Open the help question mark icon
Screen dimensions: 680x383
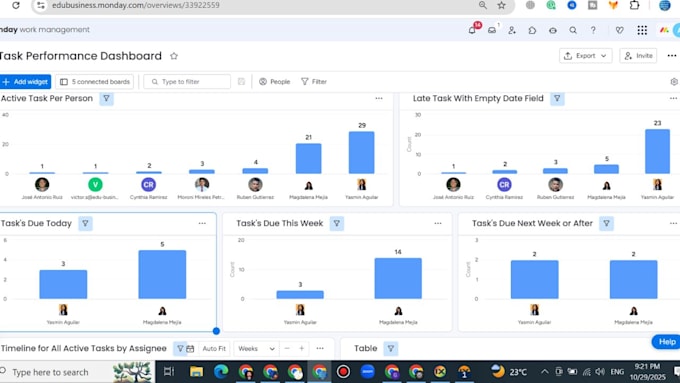coord(593,30)
